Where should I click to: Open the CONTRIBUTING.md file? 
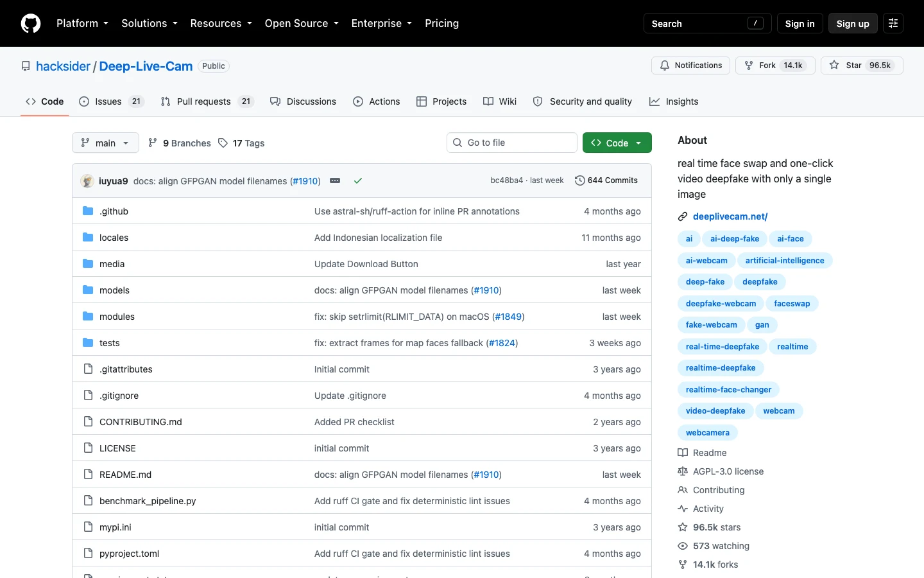point(141,422)
